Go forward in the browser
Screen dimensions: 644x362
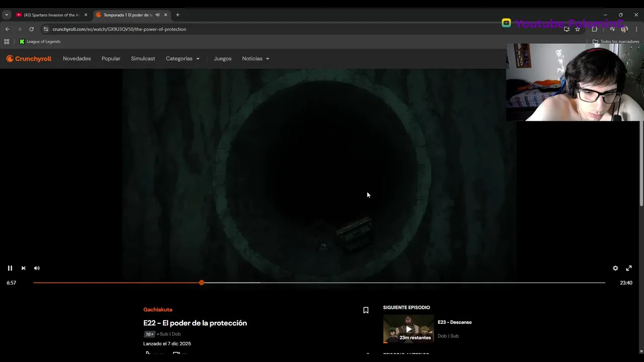pyautogui.click(x=19, y=29)
